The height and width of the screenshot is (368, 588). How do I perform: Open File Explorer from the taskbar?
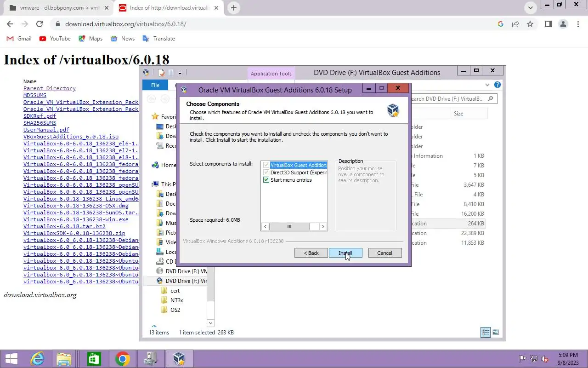(64, 359)
